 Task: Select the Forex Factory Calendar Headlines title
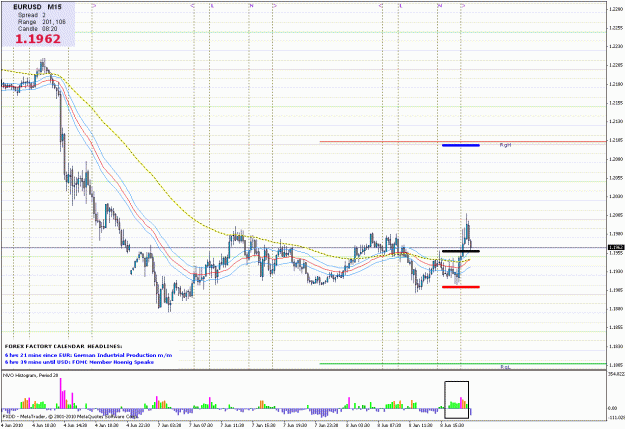(x=64, y=346)
